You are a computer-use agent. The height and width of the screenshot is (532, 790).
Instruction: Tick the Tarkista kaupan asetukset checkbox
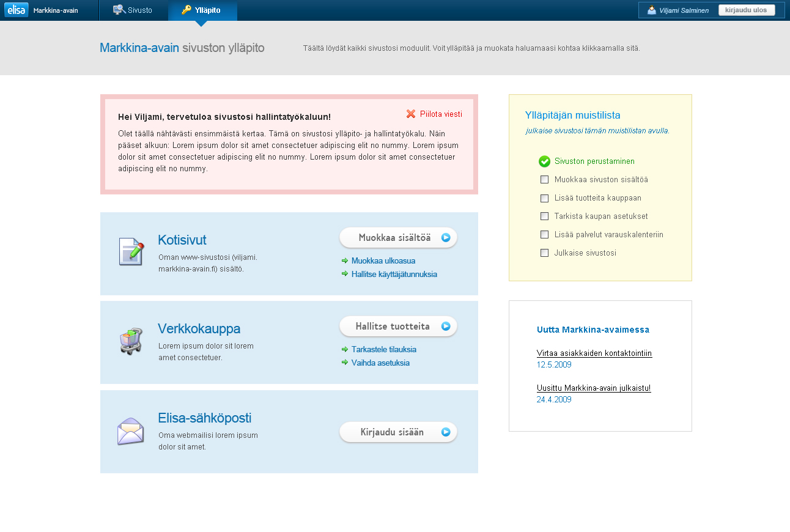click(544, 216)
